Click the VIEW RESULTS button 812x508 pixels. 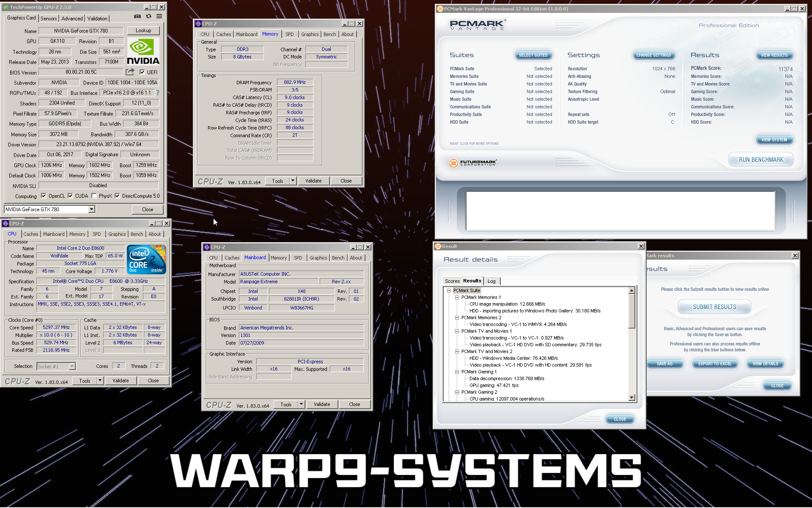pos(774,55)
